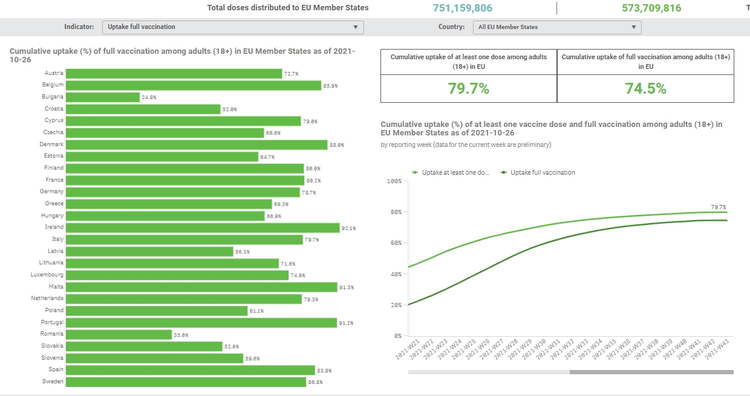750x396 pixels.
Task: Click the Romania bar
Action: [x=119, y=334]
